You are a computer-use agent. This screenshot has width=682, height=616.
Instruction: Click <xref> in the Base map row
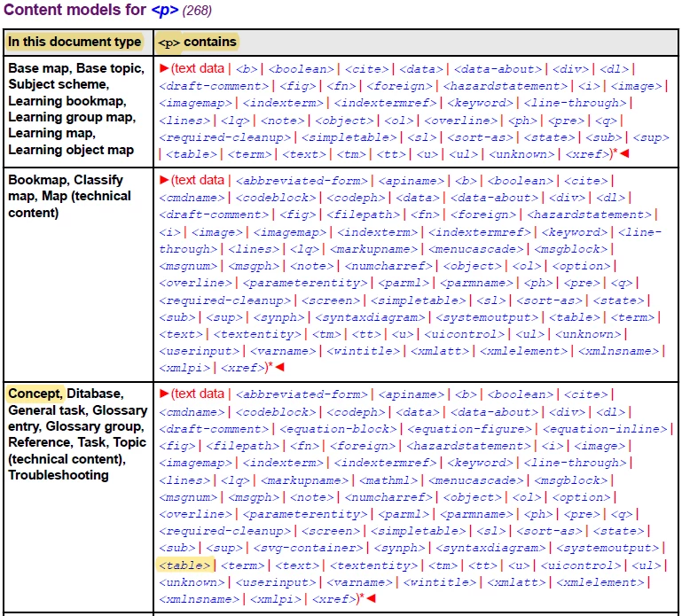587,154
